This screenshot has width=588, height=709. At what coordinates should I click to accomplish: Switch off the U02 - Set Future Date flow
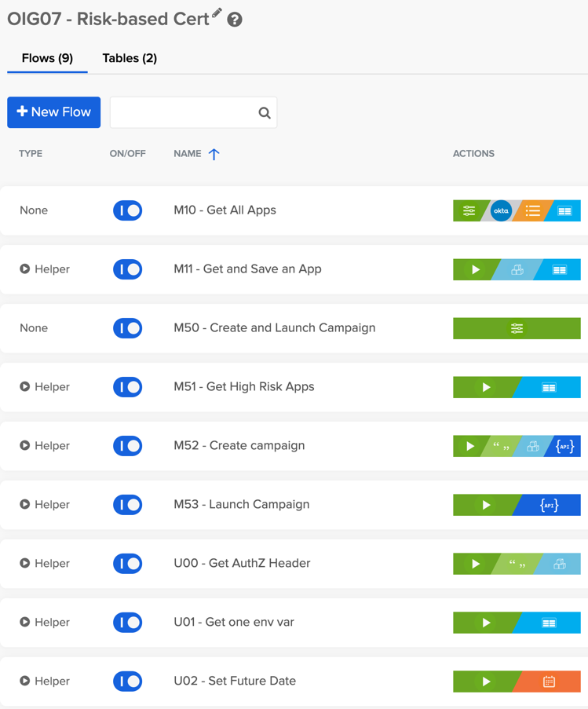127,682
